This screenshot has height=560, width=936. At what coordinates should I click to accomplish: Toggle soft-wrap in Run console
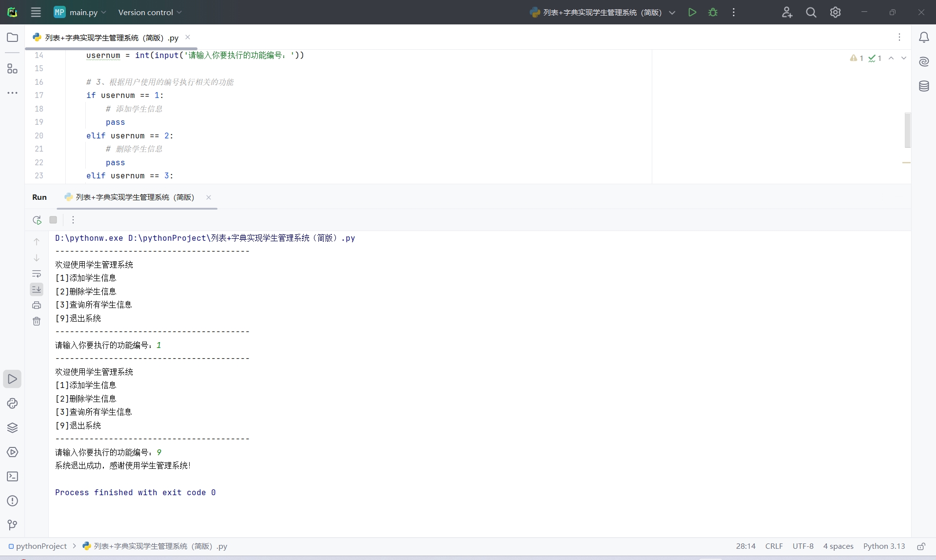tap(37, 273)
